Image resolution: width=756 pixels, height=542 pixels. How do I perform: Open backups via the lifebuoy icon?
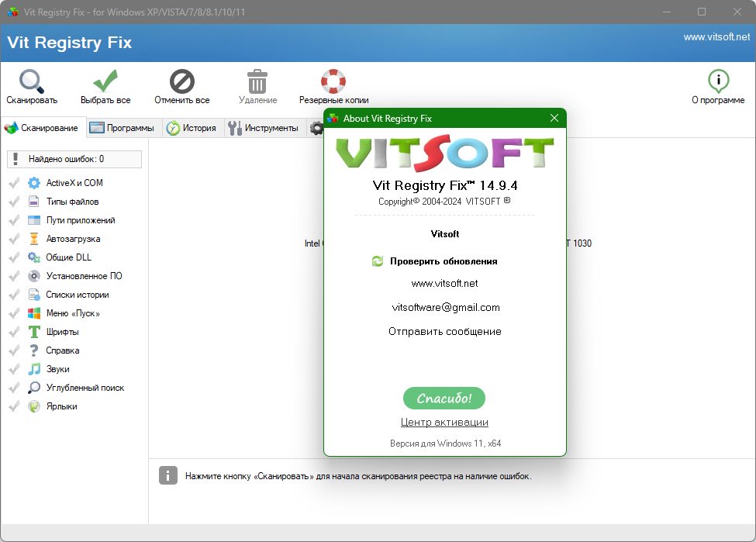[333, 81]
